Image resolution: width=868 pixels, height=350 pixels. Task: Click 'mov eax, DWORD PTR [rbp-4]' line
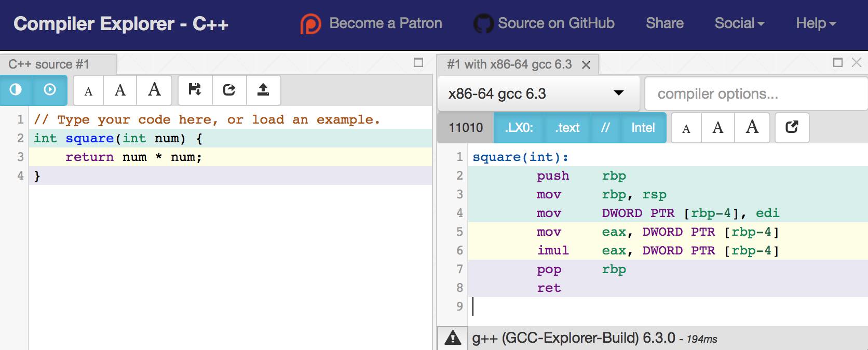(x=658, y=232)
